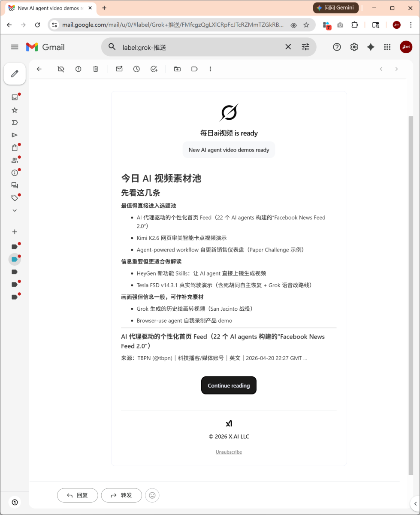Click the 问问 Gemini button in Chrome
420x515 pixels.
point(336,8)
